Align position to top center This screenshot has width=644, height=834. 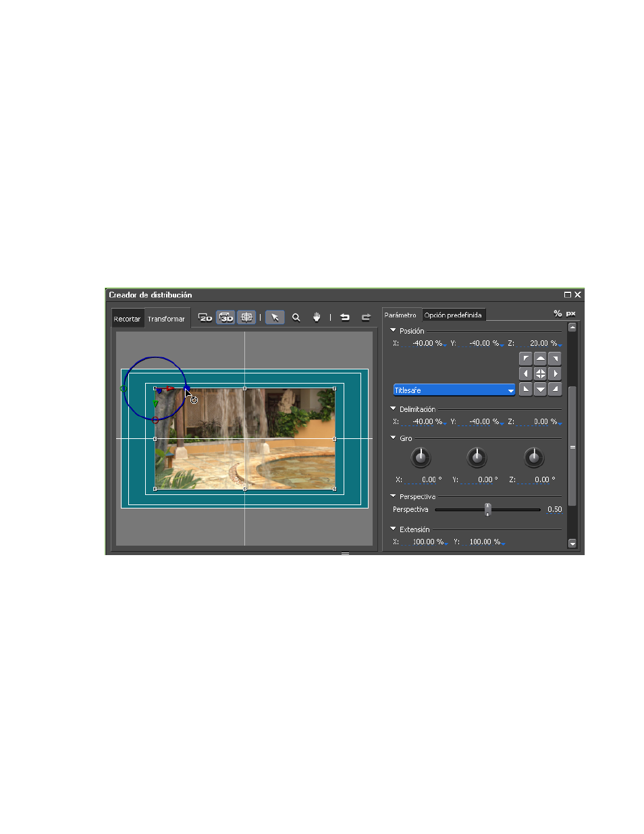point(541,359)
